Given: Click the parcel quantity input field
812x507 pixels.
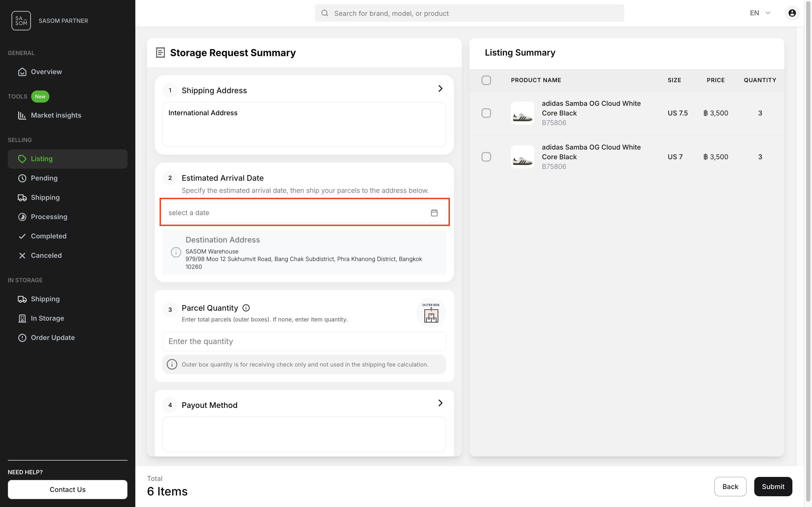Looking at the screenshot, I should click(304, 341).
